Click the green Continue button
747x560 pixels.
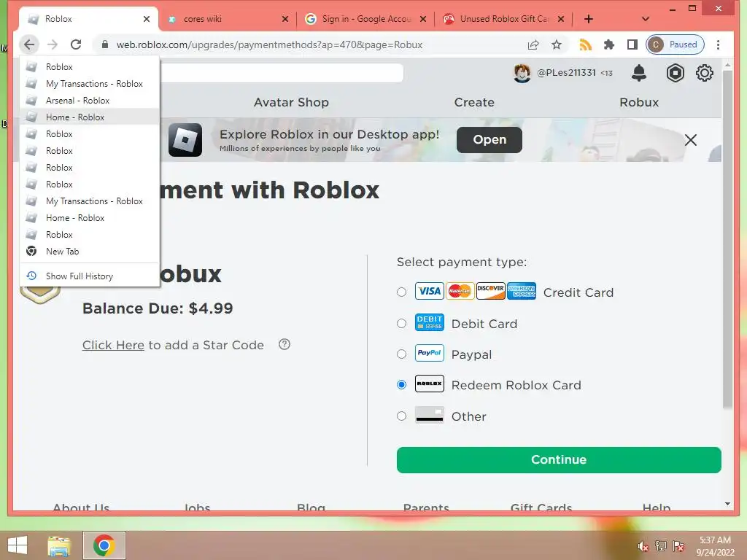[559, 460]
